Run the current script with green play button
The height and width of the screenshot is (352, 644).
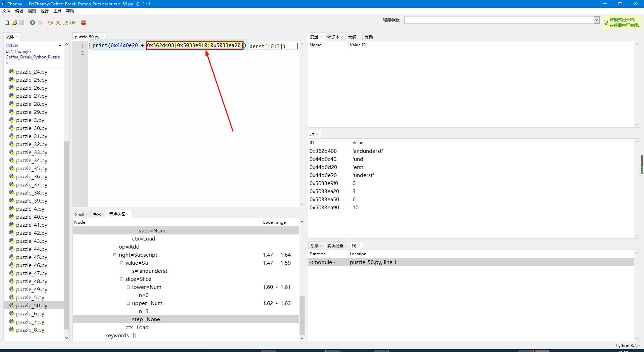click(32, 23)
